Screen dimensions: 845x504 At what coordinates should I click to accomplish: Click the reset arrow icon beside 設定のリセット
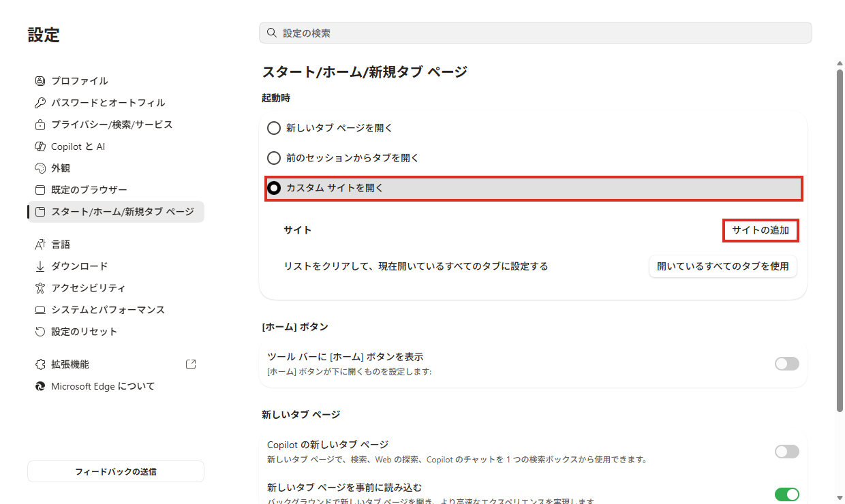click(x=40, y=332)
